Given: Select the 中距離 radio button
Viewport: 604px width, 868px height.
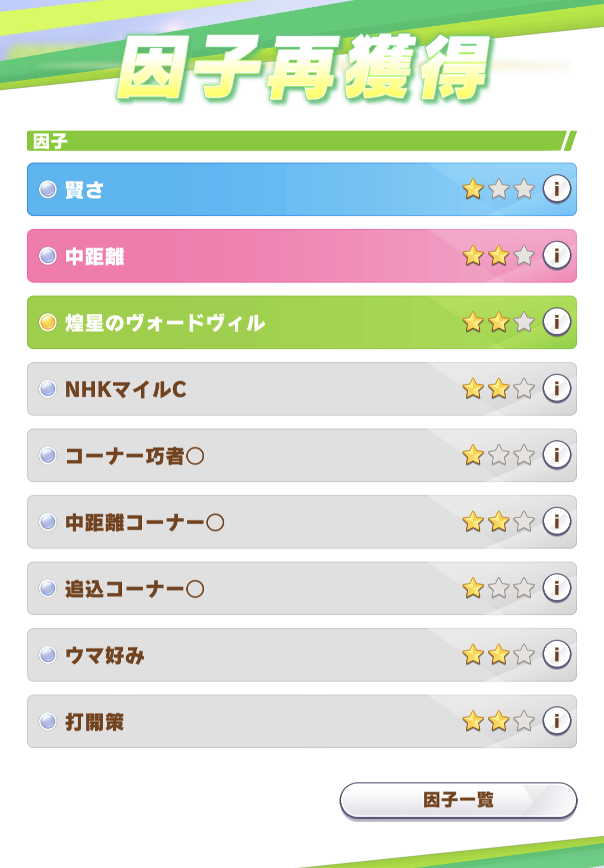Looking at the screenshot, I should (x=48, y=256).
